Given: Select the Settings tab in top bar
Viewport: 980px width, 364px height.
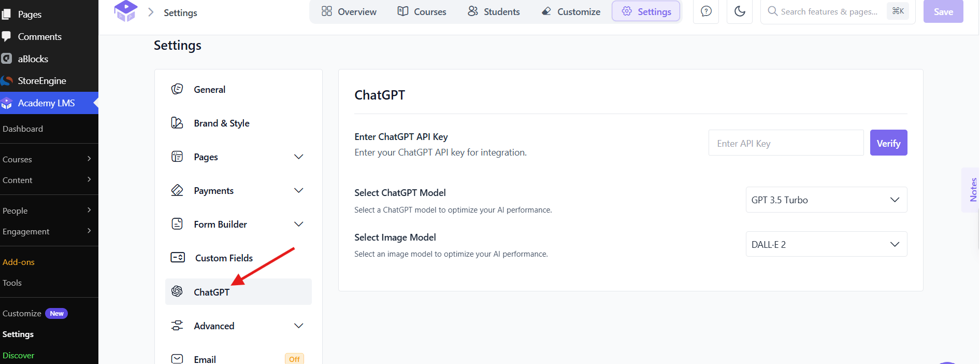Looking at the screenshot, I should (x=646, y=11).
